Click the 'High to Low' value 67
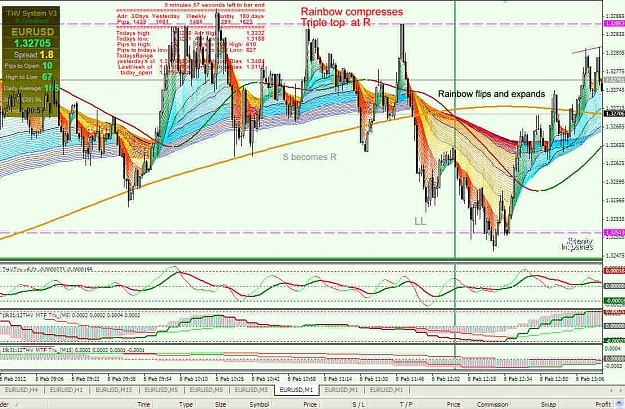Viewport: 625px width, 409px height. pyautogui.click(x=47, y=77)
